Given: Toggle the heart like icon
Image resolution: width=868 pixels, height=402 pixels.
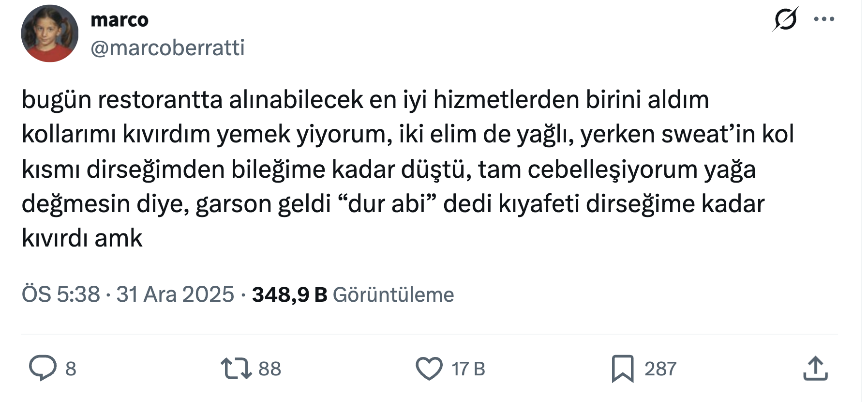Looking at the screenshot, I should (x=429, y=368).
